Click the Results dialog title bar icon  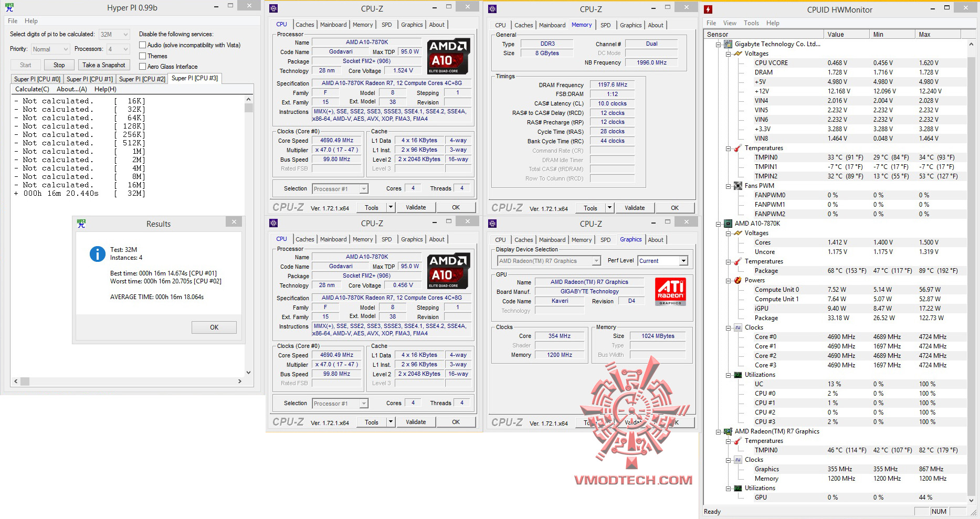click(x=81, y=224)
